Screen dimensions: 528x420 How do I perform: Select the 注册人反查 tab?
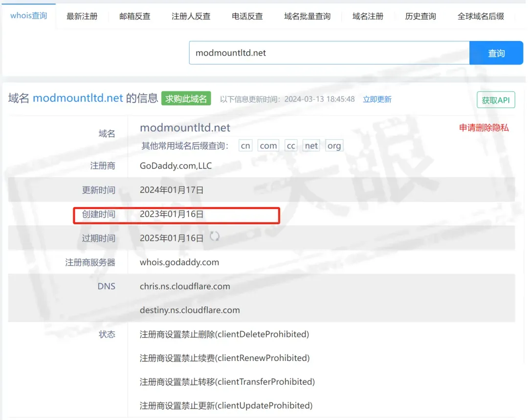click(x=191, y=16)
